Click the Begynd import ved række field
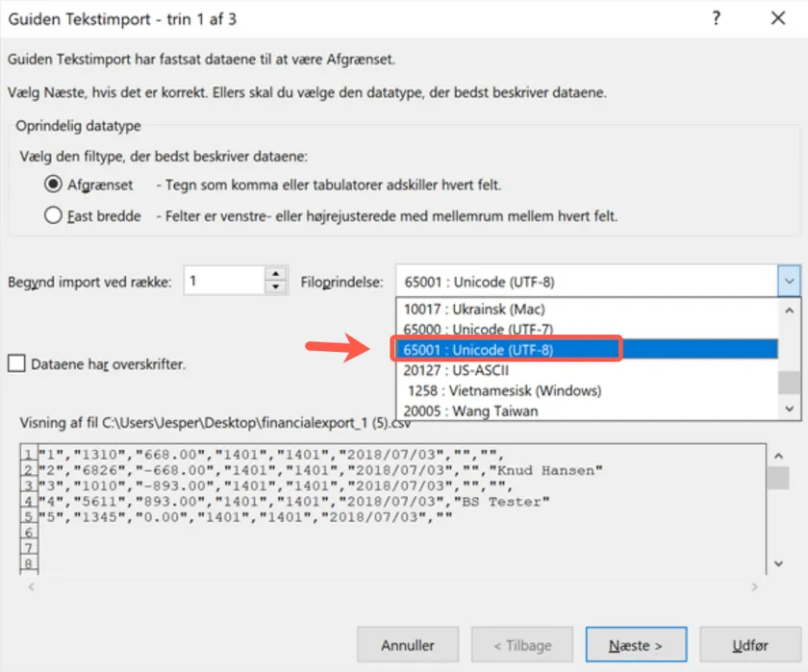Viewport: 808px width, 672px height. click(223, 282)
